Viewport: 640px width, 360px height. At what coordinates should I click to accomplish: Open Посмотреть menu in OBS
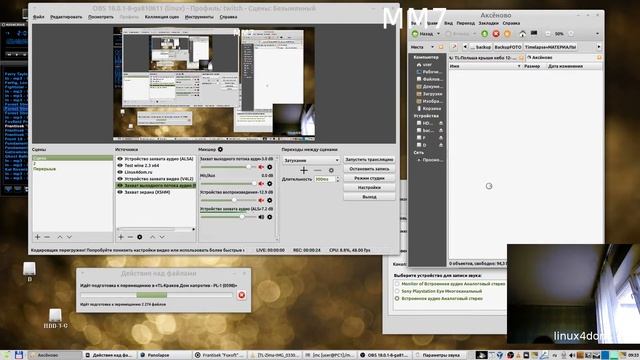[x=101, y=17]
